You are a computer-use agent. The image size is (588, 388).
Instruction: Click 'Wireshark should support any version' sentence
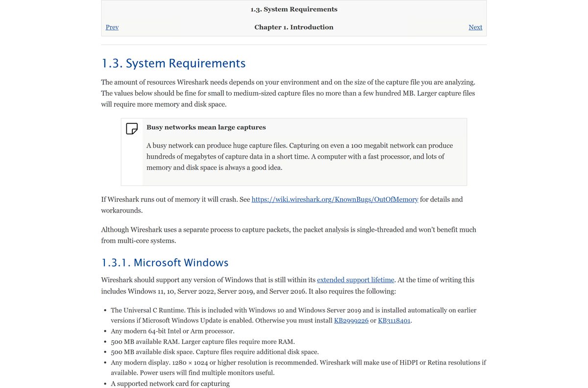point(288,286)
